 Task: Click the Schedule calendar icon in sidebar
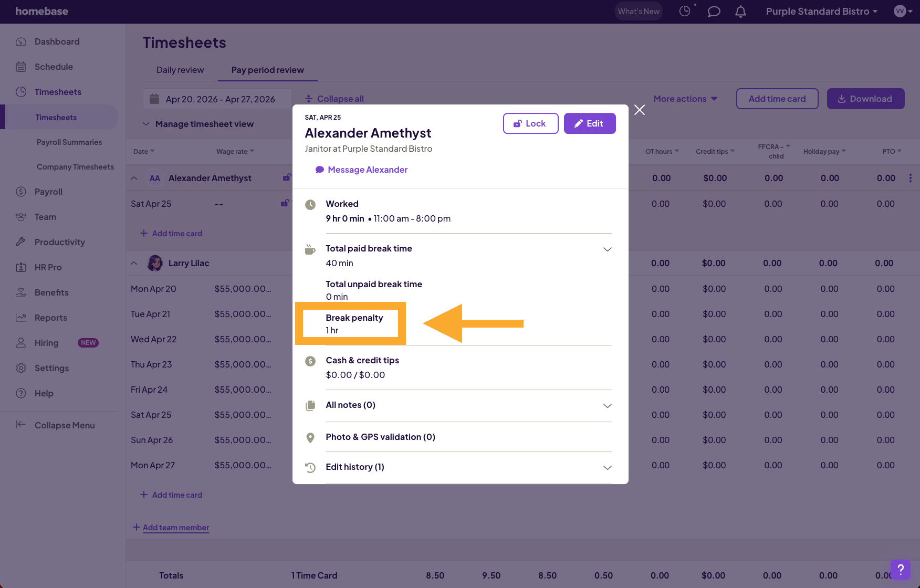21,67
